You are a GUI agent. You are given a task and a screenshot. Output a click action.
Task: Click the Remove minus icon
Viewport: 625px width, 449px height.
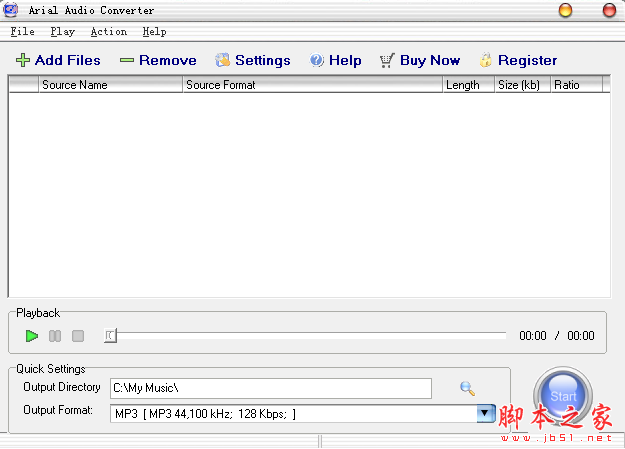[127, 60]
